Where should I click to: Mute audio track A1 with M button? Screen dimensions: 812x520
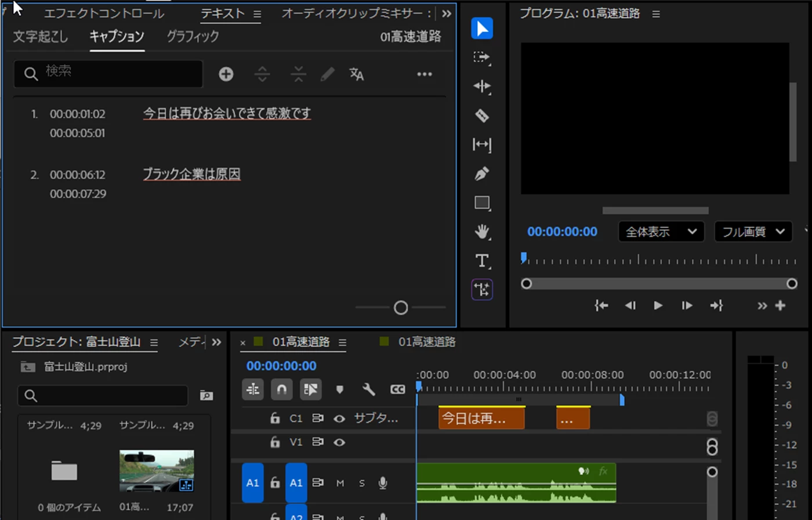(x=340, y=483)
